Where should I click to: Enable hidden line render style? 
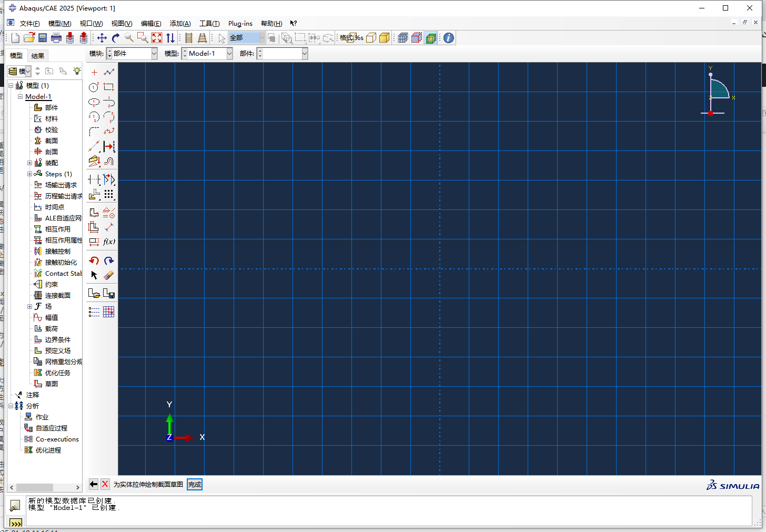370,38
